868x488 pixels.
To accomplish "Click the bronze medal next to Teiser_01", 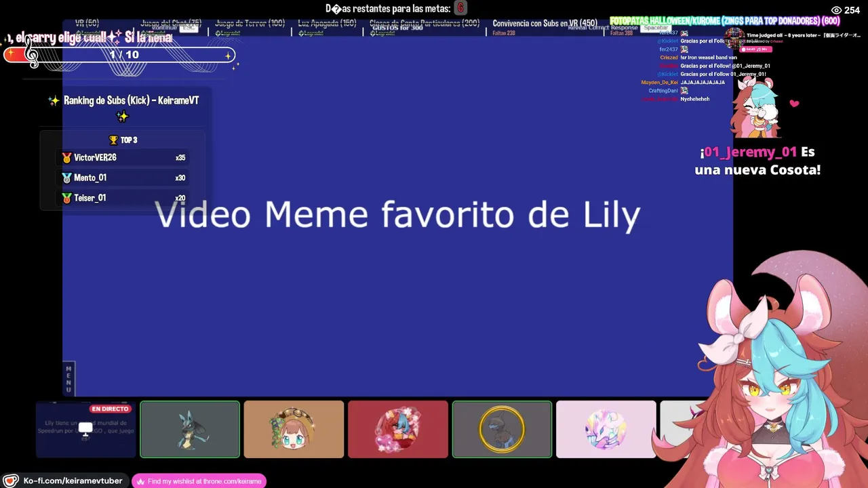I will coord(66,199).
